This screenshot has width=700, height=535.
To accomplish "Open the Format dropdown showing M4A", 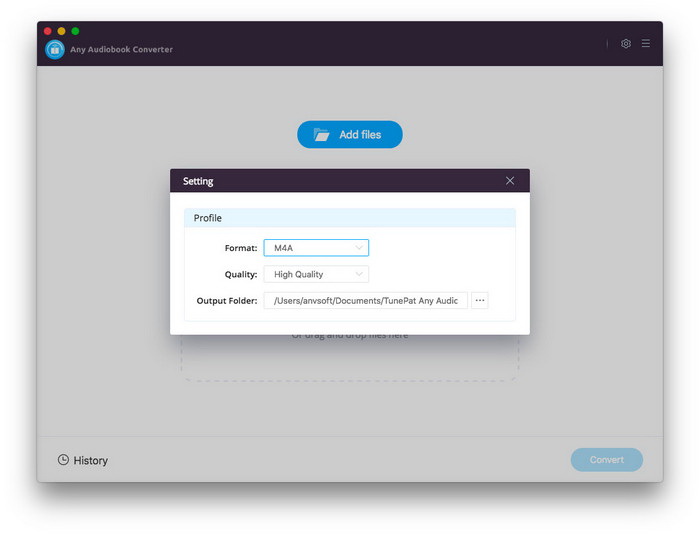I will point(315,248).
